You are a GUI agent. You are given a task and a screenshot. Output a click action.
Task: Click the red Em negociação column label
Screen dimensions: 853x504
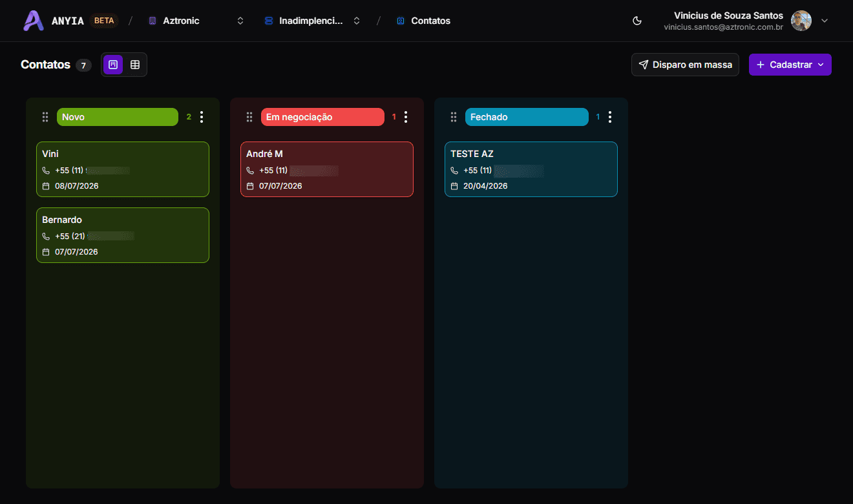click(322, 117)
